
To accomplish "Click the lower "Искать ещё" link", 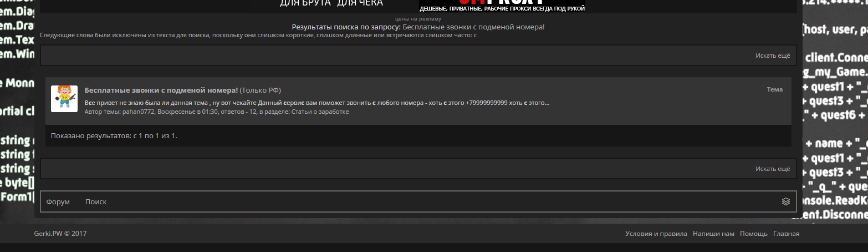I will [x=772, y=169].
